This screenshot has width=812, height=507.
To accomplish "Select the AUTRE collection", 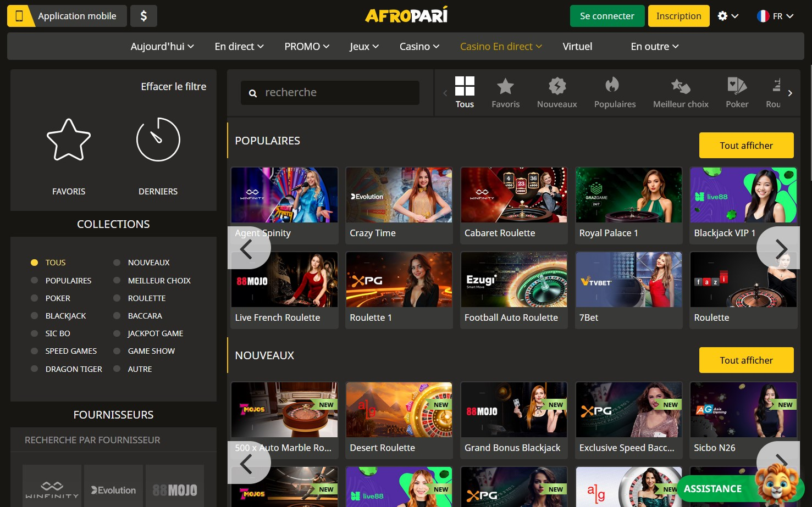I will click(x=140, y=369).
